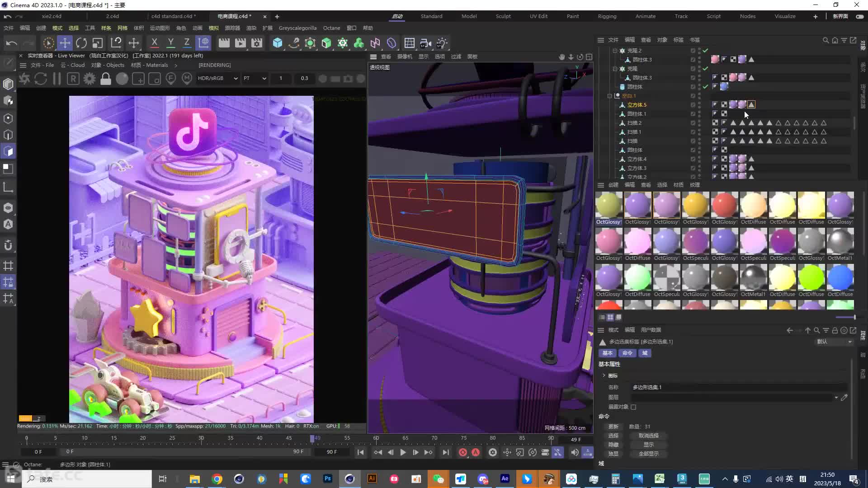Collapse the 克隆 object tree node
868x488 pixels.
(615, 69)
